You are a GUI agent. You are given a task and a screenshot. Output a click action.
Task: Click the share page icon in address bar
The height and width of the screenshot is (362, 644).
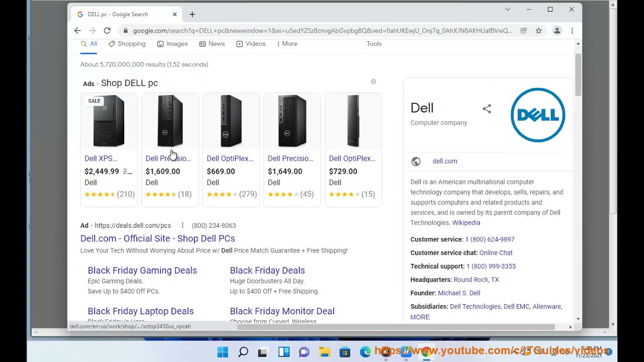(524, 31)
